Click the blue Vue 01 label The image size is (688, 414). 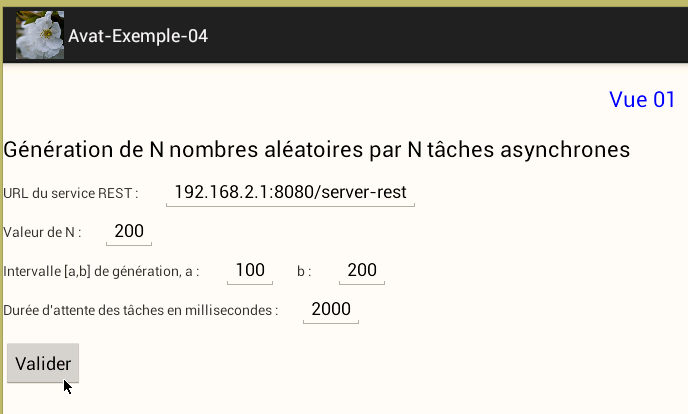[x=642, y=99]
